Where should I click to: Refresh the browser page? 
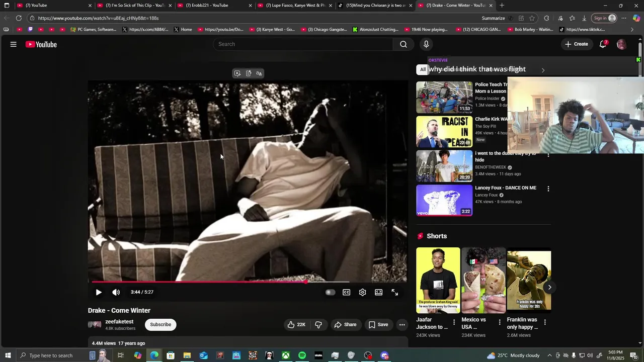coord(19,18)
